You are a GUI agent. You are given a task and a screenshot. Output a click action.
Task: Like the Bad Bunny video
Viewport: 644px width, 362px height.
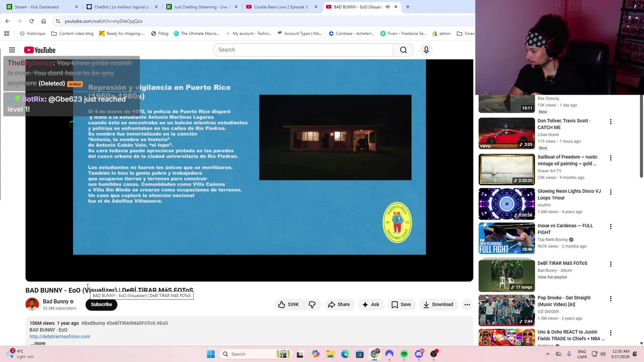[289, 304]
